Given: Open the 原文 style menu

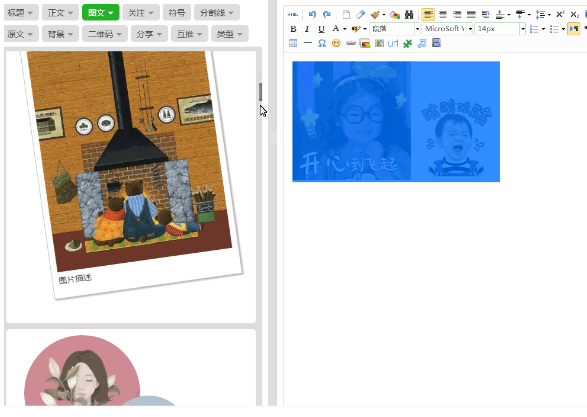Looking at the screenshot, I should (21, 34).
